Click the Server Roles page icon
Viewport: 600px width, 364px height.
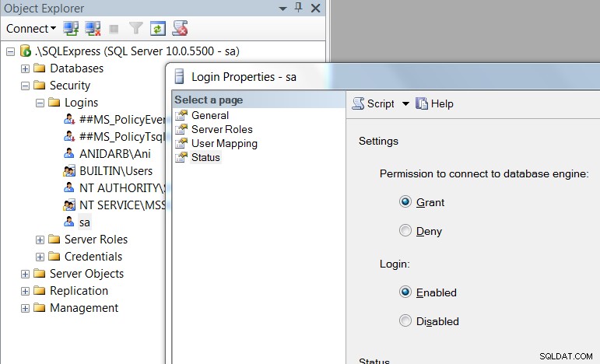click(181, 129)
